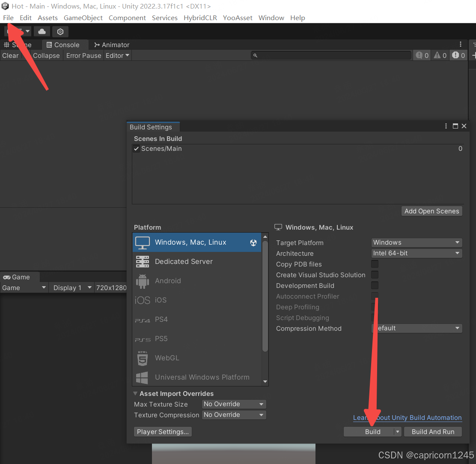Image resolution: width=476 pixels, height=464 pixels.
Task: Click the Add Open Scenes button
Action: pos(431,211)
